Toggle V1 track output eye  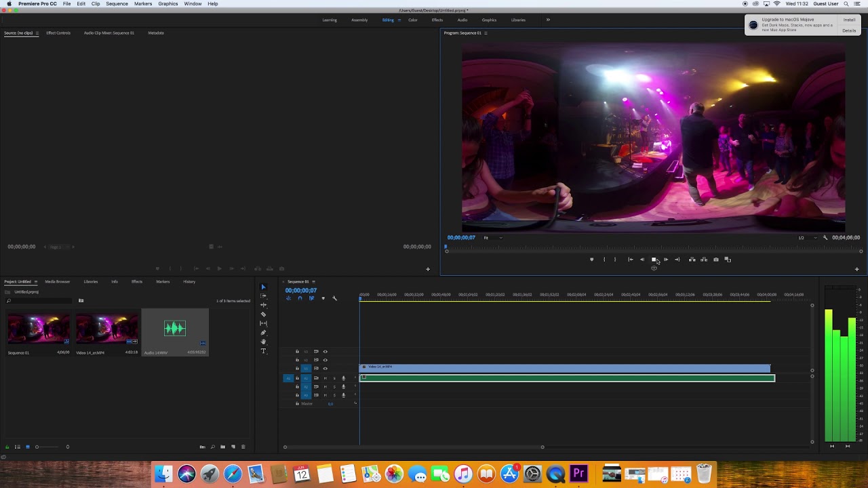pos(325,369)
